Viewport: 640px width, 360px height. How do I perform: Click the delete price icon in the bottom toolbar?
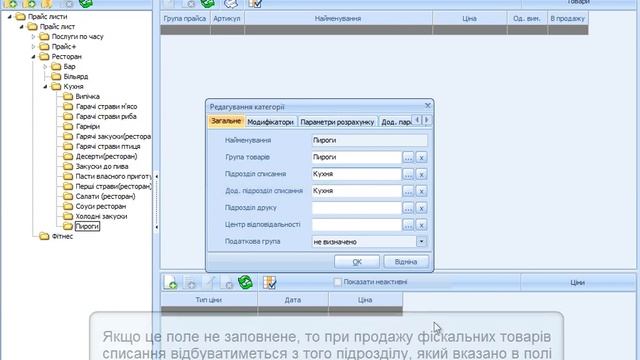click(x=227, y=282)
